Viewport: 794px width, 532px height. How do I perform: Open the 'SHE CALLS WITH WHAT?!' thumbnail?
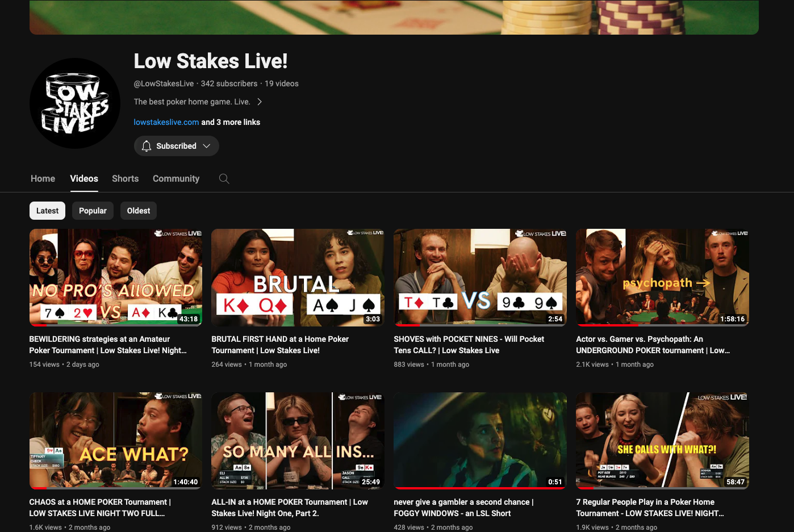662,441
